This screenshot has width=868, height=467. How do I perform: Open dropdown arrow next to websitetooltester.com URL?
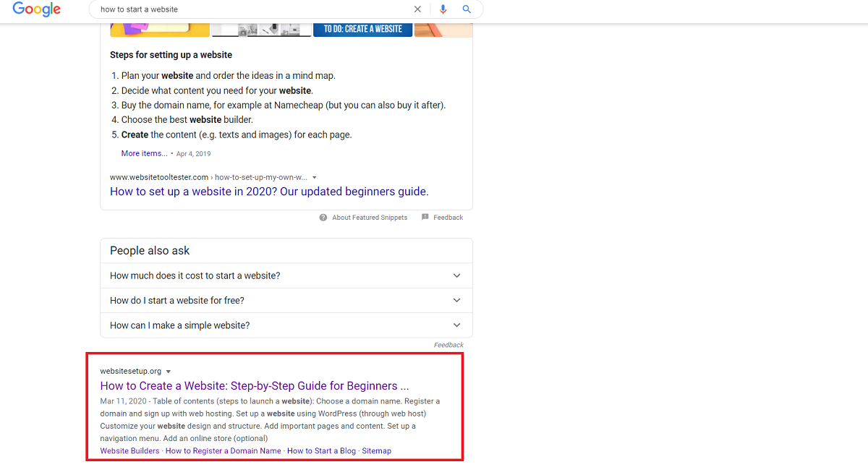pos(314,177)
